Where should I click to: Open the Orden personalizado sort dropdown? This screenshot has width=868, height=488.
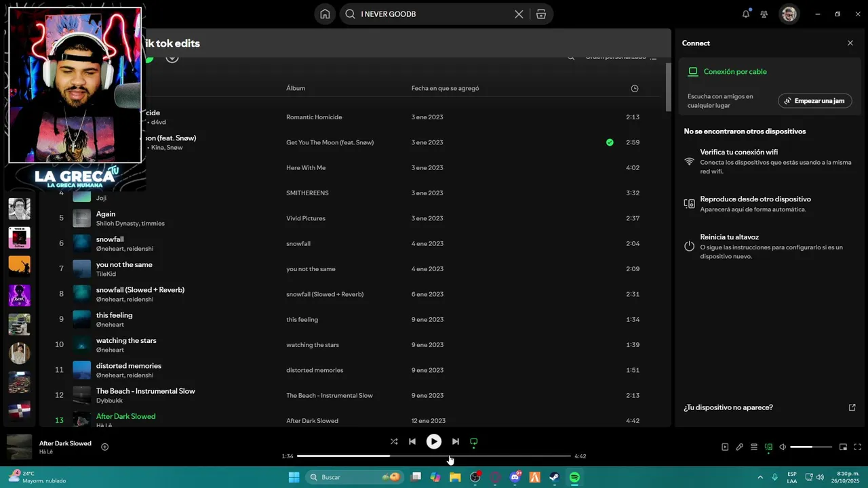point(621,58)
